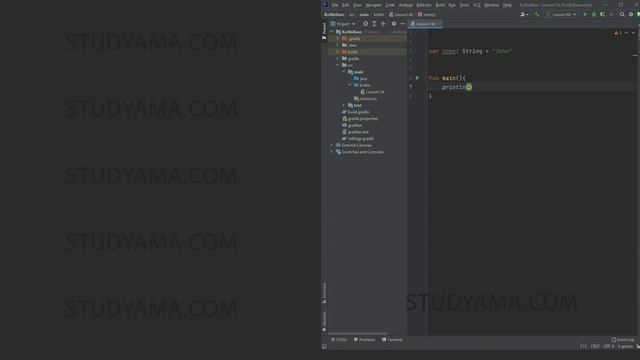Open the Problems tool window
The width and height of the screenshot is (640, 360).
point(364,340)
